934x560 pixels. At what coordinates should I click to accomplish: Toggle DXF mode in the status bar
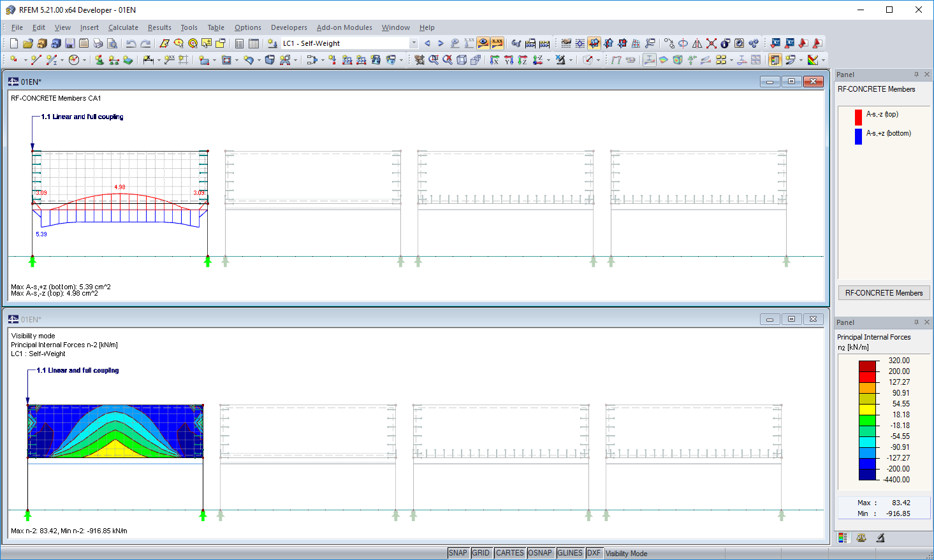click(594, 553)
